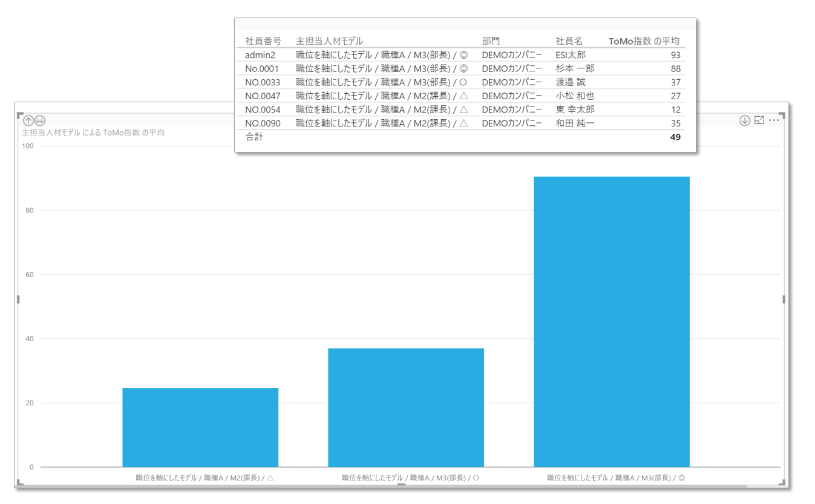Click the ToMo value 88

(675, 68)
